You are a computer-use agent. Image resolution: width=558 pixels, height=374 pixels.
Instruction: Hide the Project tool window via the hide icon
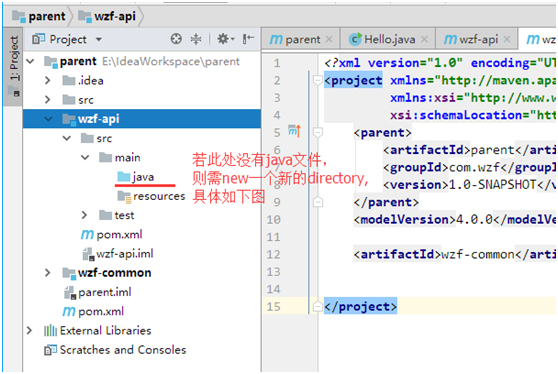(x=248, y=38)
